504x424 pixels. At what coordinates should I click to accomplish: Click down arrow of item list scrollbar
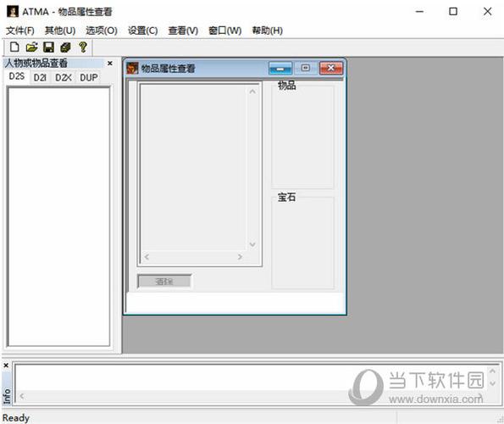click(x=252, y=244)
